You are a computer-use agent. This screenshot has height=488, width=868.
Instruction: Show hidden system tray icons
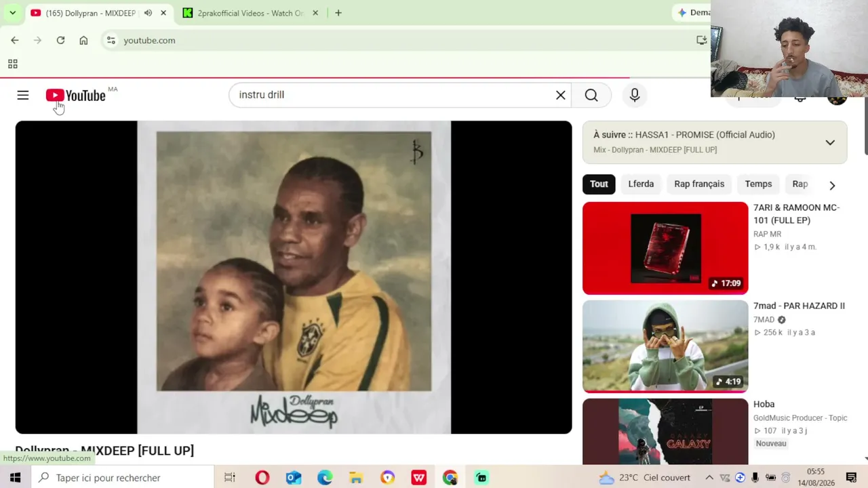pos(709,478)
